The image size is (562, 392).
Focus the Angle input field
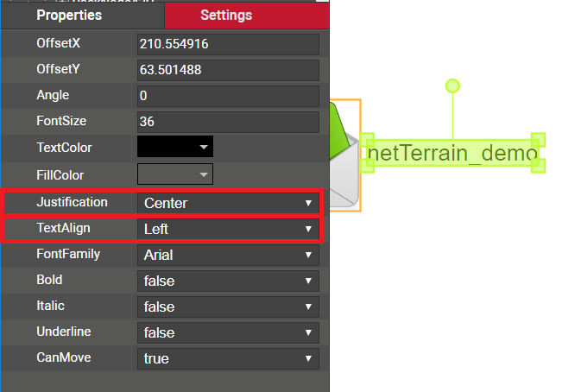228,96
